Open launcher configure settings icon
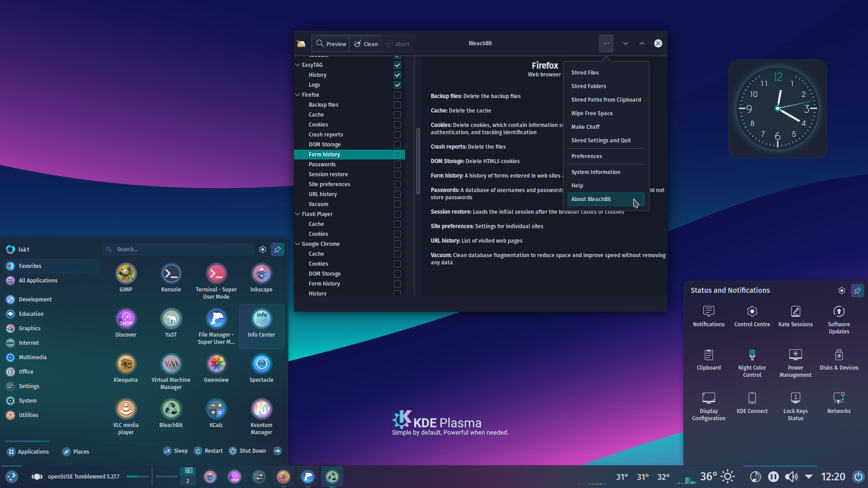 pos(263,249)
